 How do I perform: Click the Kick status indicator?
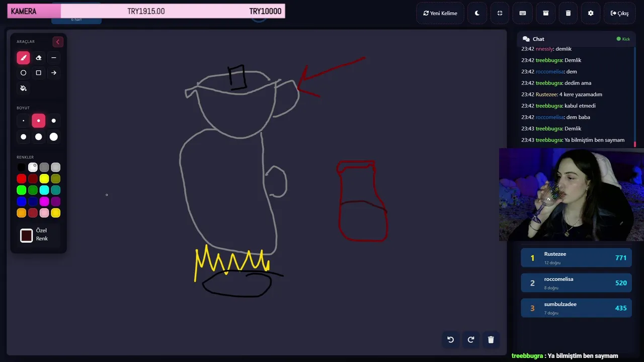pyautogui.click(x=623, y=39)
